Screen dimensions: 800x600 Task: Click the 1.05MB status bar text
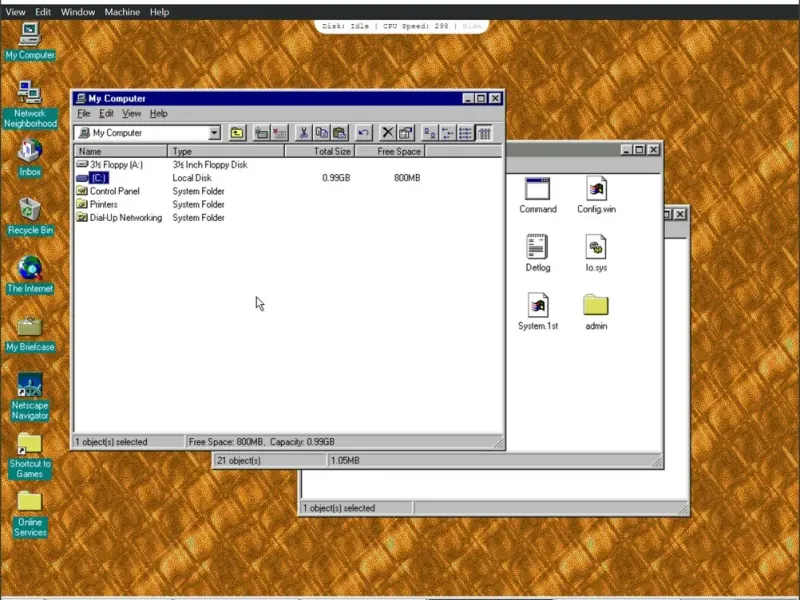345,460
